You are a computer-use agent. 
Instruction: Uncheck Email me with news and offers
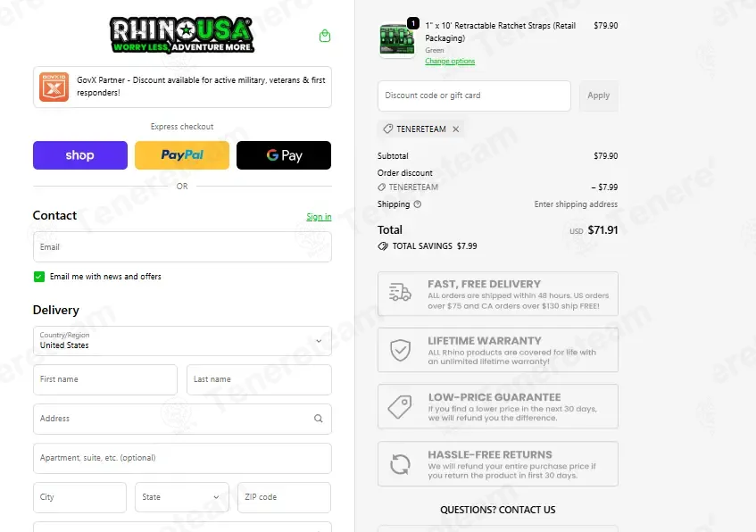pos(39,277)
